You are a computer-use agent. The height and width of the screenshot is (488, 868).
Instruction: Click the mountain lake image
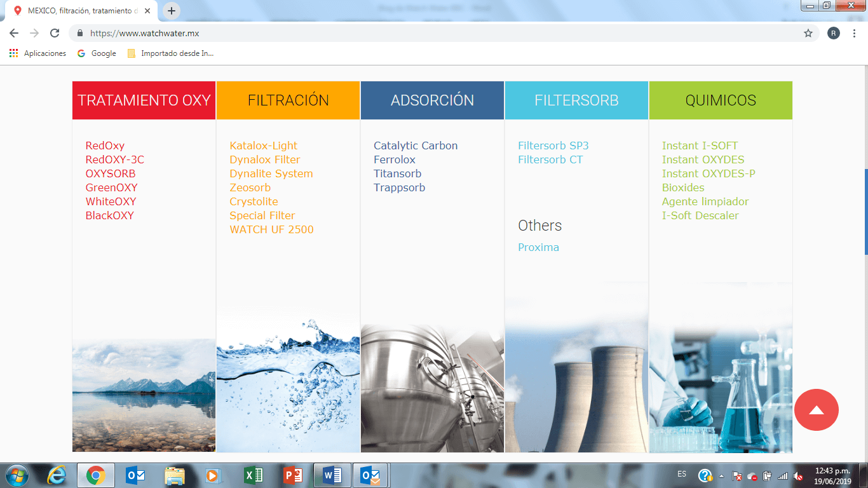pyautogui.click(x=144, y=394)
